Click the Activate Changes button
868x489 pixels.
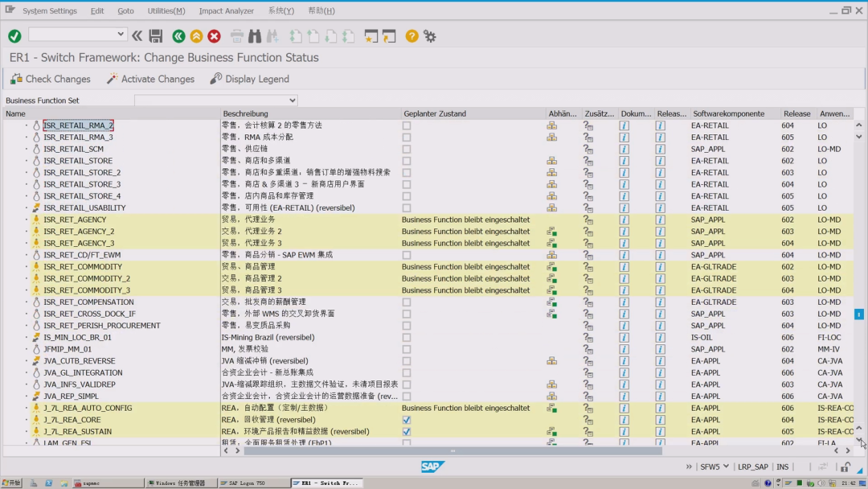pos(150,79)
